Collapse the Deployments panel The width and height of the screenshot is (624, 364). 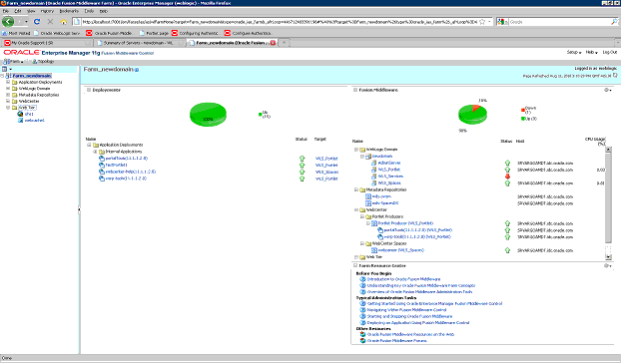coord(89,90)
